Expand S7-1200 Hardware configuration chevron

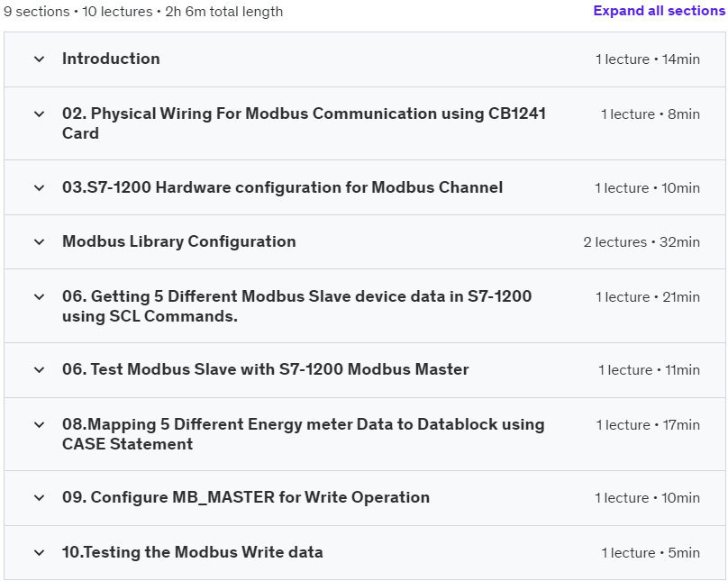[39, 188]
